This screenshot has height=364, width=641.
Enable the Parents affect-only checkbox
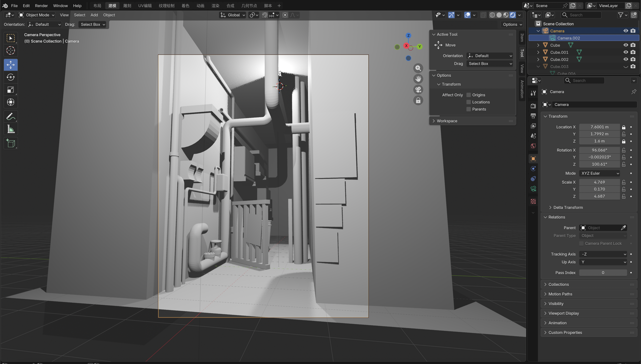coord(469,109)
